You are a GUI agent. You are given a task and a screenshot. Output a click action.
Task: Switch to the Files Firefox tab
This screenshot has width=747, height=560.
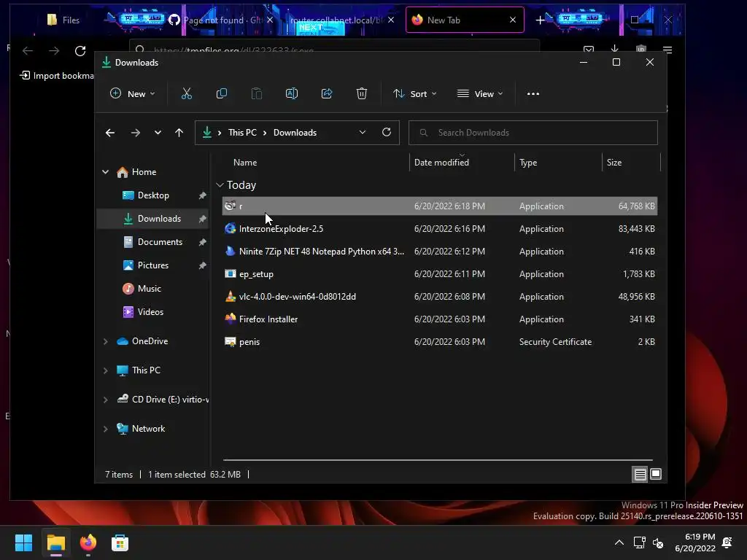pyautogui.click(x=63, y=20)
